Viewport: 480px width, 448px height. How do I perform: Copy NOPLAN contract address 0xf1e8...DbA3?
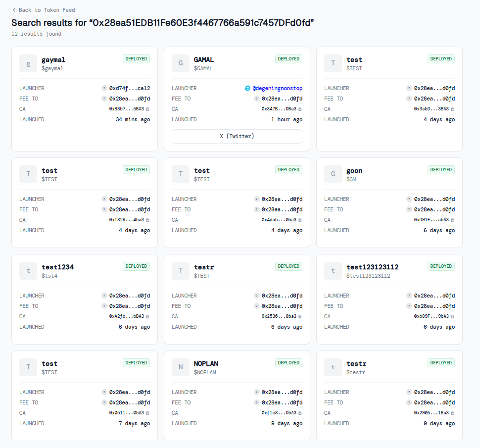point(300,413)
